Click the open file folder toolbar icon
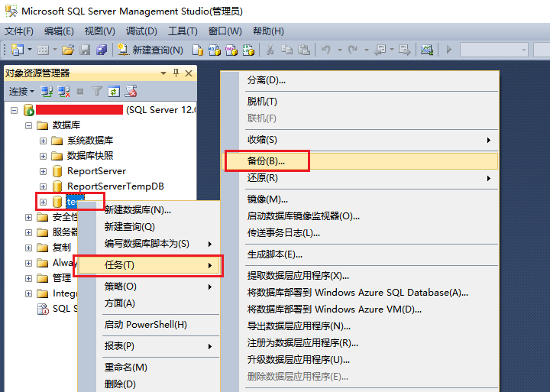The image size is (550, 392). point(68,50)
